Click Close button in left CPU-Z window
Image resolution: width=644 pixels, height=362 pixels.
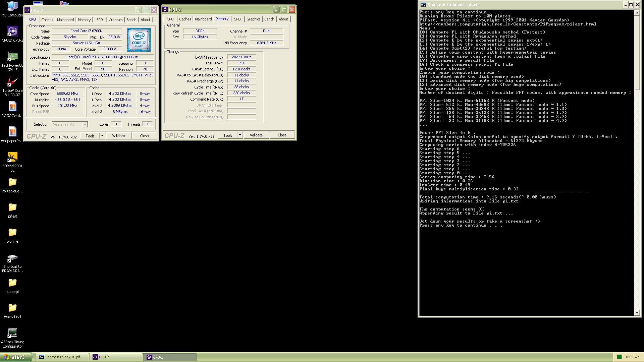pos(144,136)
